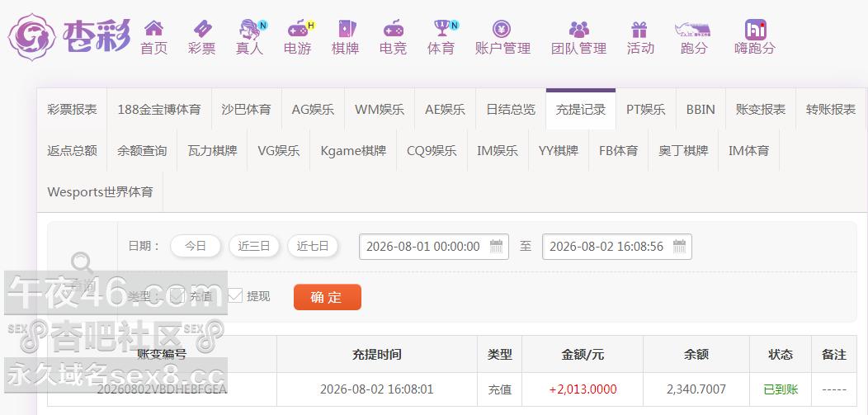Switch to the 转账报表 tab
This screenshot has height=415, width=868.
[831, 110]
